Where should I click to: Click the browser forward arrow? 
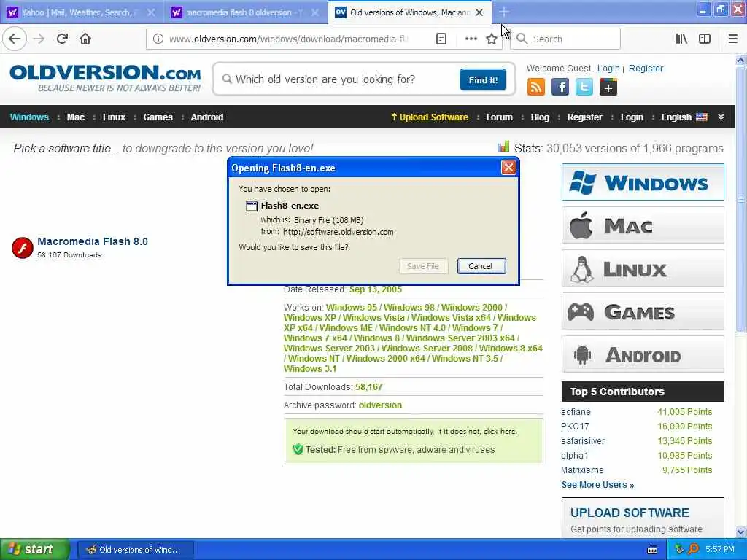pyautogui.click(x=39, y=39)
